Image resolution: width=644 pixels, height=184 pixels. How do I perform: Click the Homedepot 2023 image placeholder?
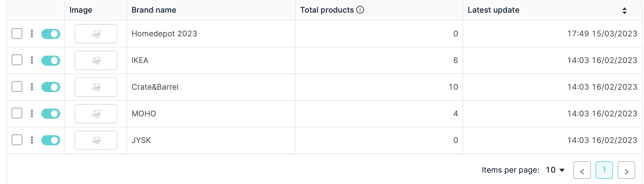point(96,34)
